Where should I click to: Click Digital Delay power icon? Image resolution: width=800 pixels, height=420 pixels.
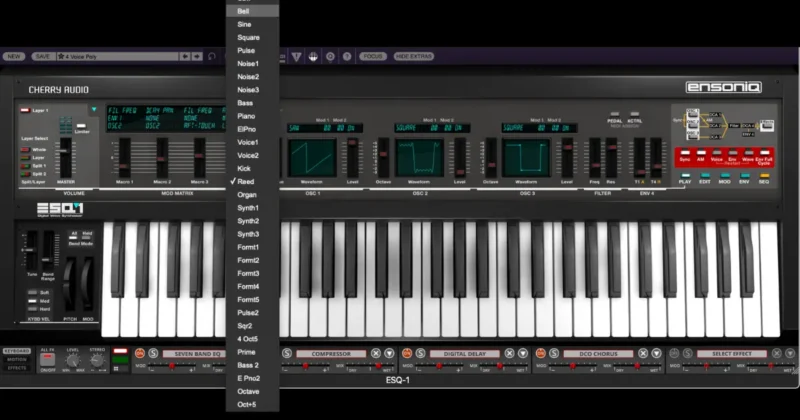click(x=407, y=353)
